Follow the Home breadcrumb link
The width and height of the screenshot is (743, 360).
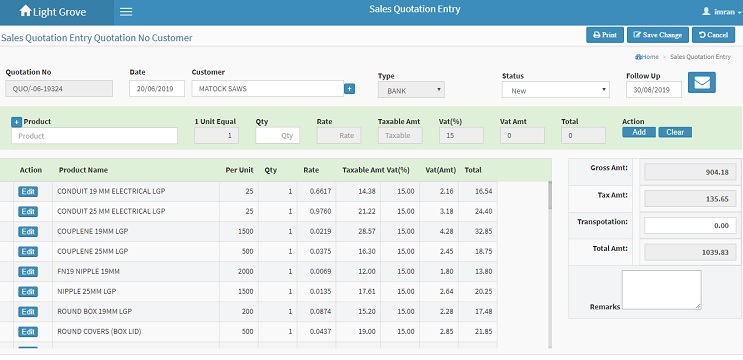pyautogui.click(x=647, y=57)
